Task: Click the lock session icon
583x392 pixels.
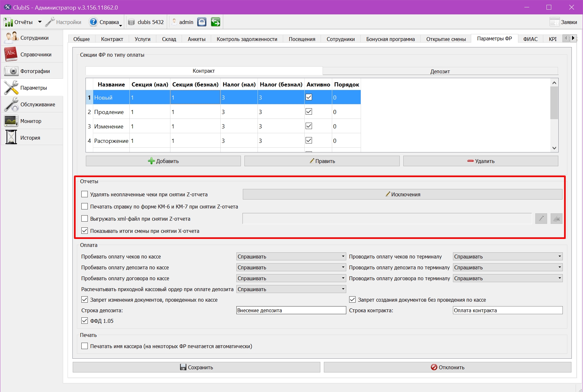Action: coord(202,22)
